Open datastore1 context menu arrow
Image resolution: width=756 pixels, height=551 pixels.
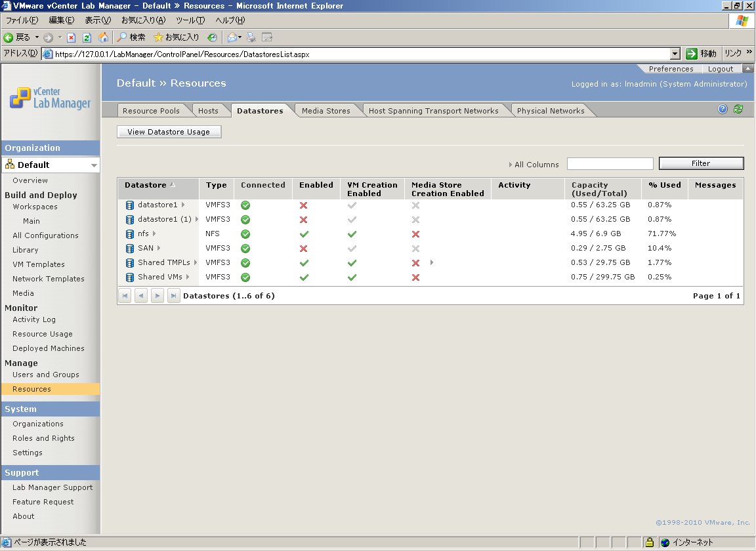coord(183,205)
